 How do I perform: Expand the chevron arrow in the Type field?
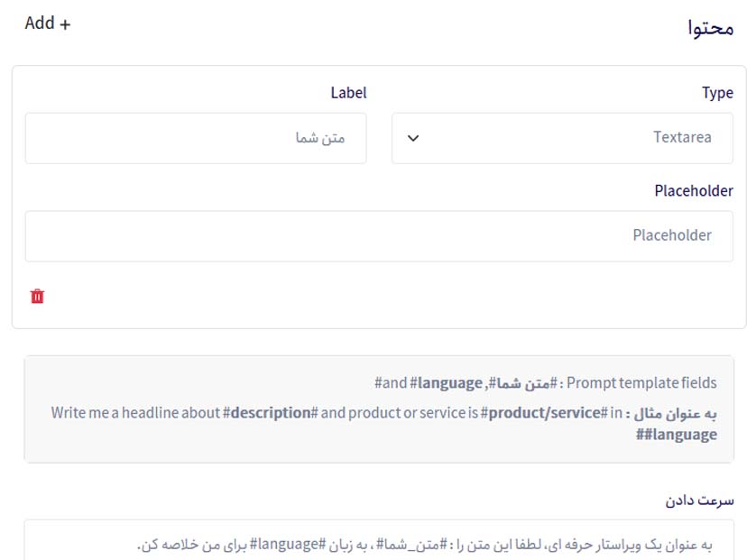click(x=413, y=138)
